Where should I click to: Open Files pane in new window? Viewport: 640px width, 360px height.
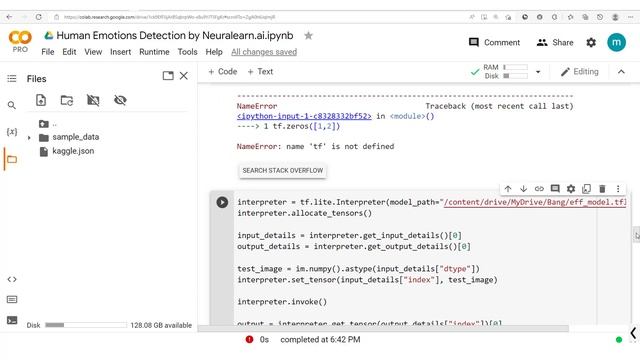pos(168,76)
